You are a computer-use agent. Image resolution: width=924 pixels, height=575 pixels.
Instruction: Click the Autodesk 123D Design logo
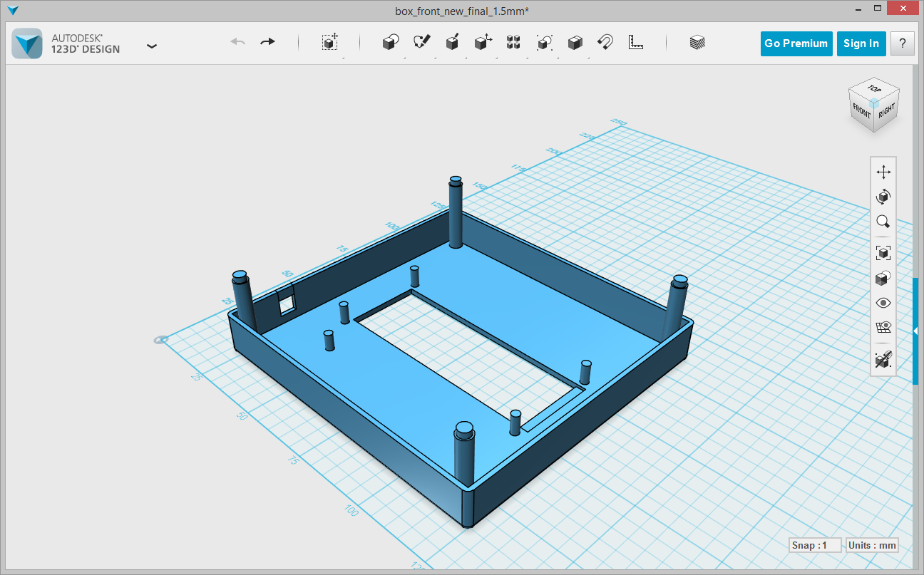point(29,43)
